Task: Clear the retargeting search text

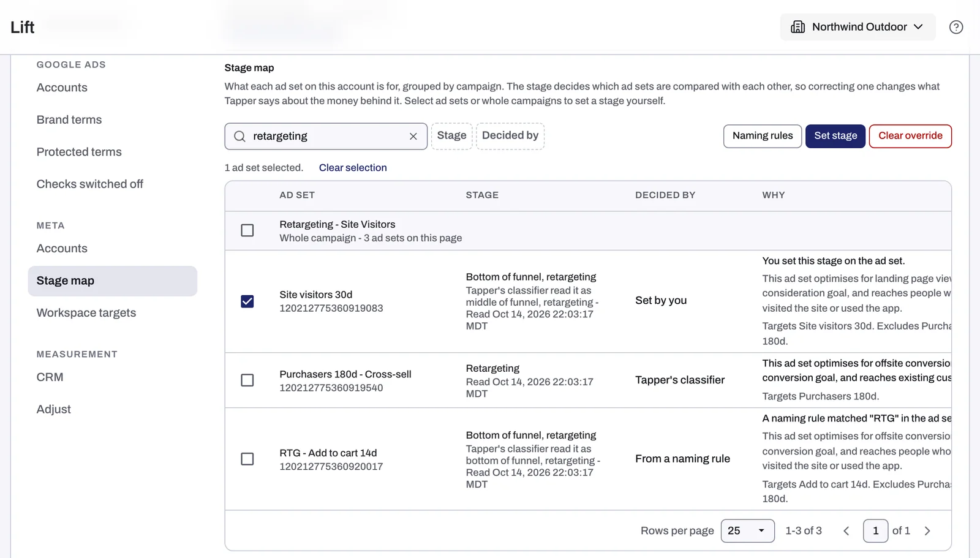Action: [x=413, y=137]
